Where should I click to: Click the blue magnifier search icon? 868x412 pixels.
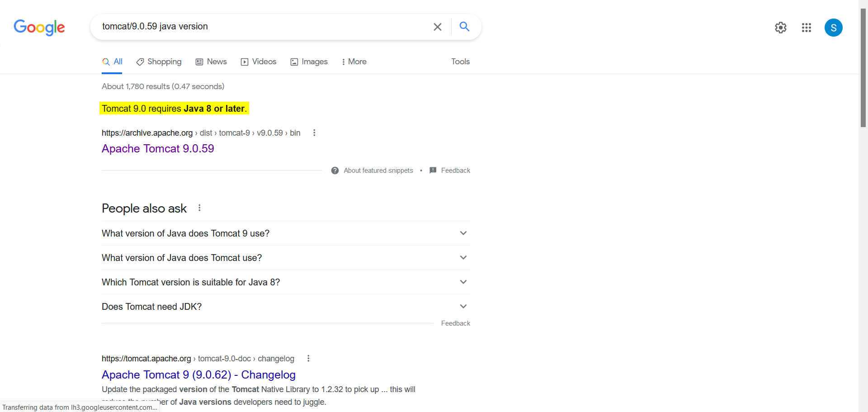tap(464, 27)
